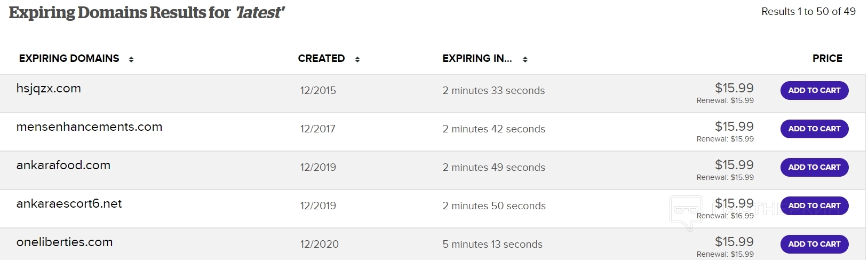868x260 pixels.
Task: Click the EXPIRING DOMAINS column header
Action: point(69,59)
